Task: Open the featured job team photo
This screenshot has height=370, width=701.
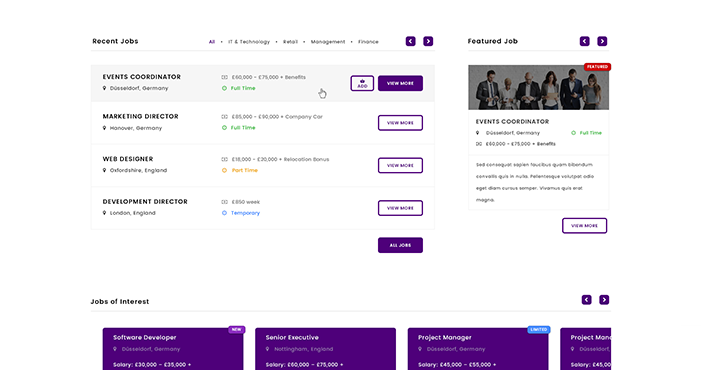Action: [538, 87]
